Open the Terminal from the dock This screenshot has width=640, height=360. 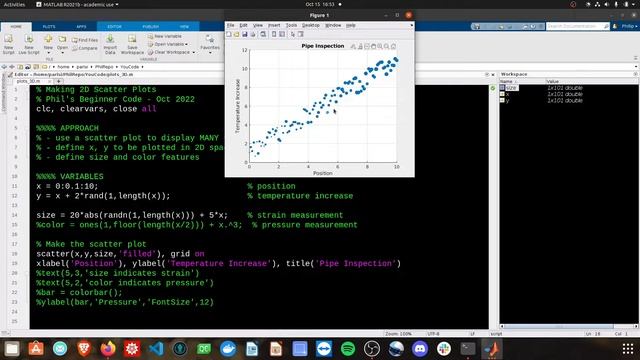pyautogui.click(x=468, y=349)
